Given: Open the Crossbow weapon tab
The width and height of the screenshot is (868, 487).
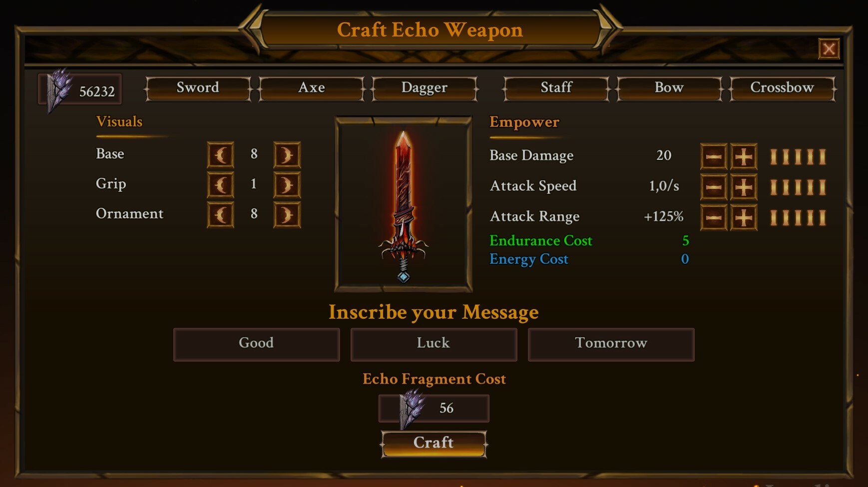Looking at the screenshot, I should tap(782, 88).
